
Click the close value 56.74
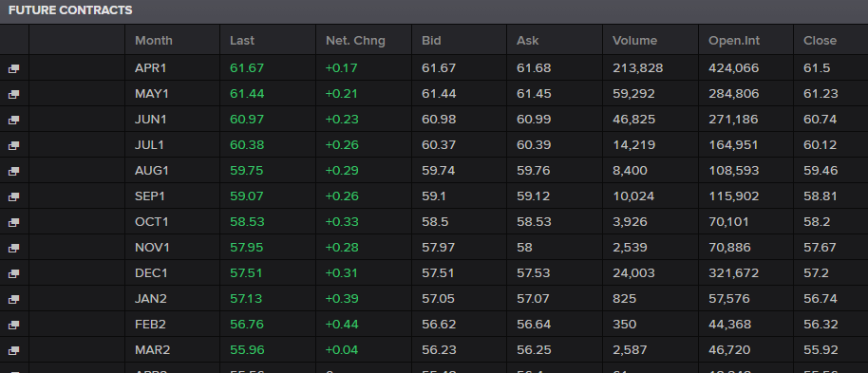coord(821,298)
